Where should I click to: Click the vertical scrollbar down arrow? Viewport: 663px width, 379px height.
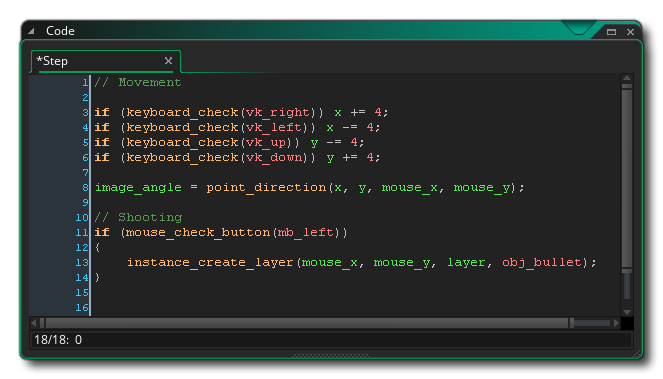click(627, 312)
